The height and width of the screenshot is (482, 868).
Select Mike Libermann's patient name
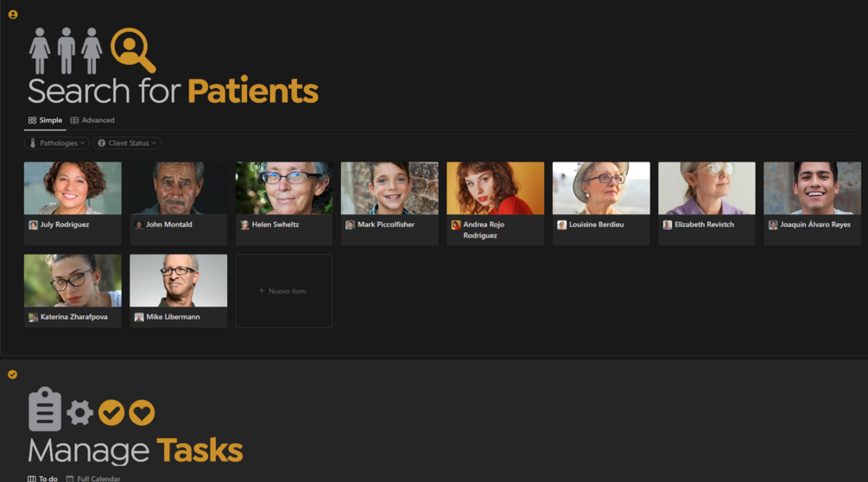coord(173,317)
